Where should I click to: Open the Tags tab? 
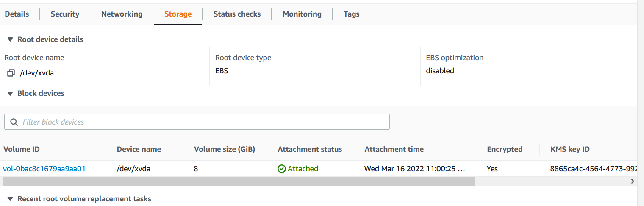(x=352, y=14)
